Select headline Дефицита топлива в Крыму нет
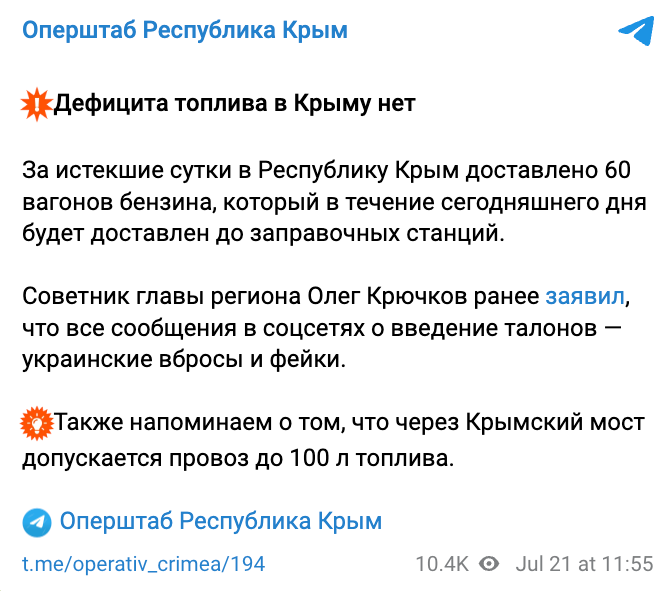 (234, 104)
